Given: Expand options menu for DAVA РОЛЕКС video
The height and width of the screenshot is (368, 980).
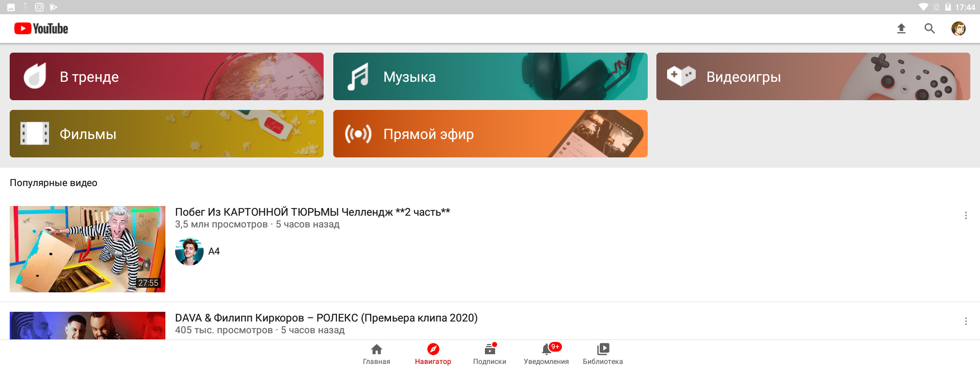Looking at the screenshot, I should pos(966,321).
